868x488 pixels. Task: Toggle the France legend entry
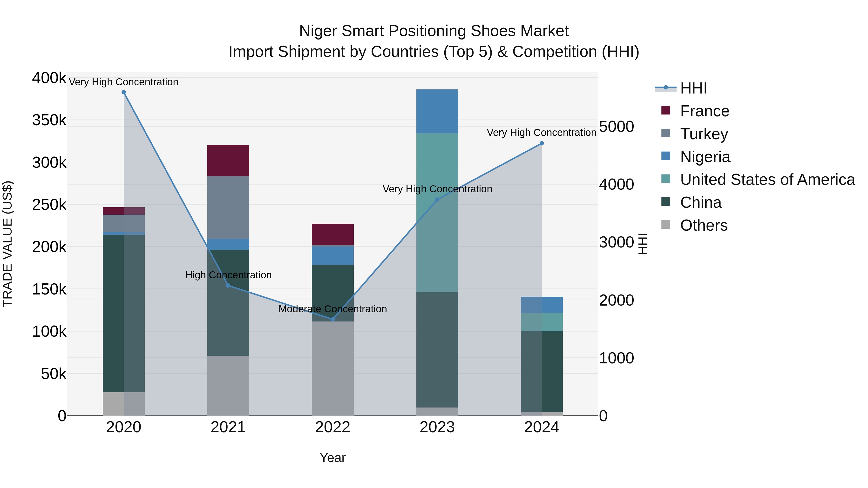[x=695, y=111]
